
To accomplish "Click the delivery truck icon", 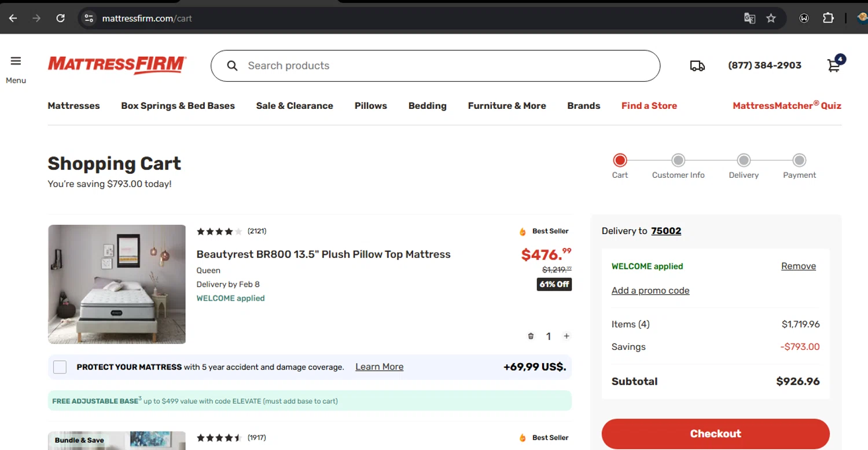I will click(x=697, y=66).
